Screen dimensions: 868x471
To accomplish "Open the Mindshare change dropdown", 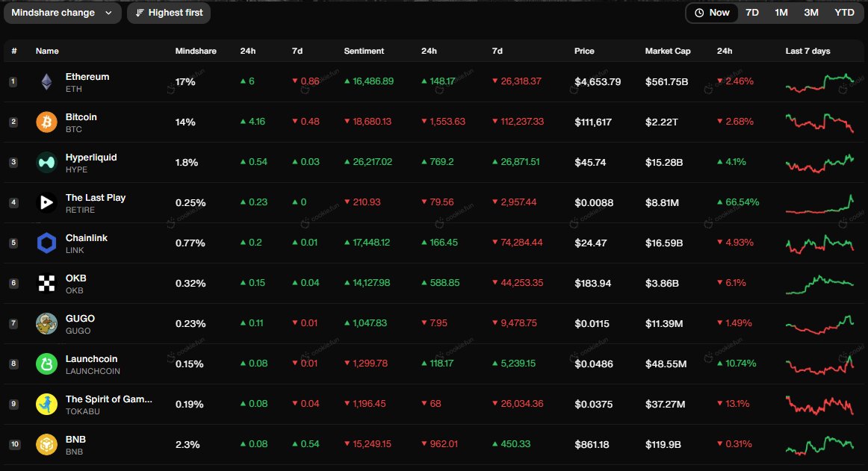I will (x=63, y=13).
